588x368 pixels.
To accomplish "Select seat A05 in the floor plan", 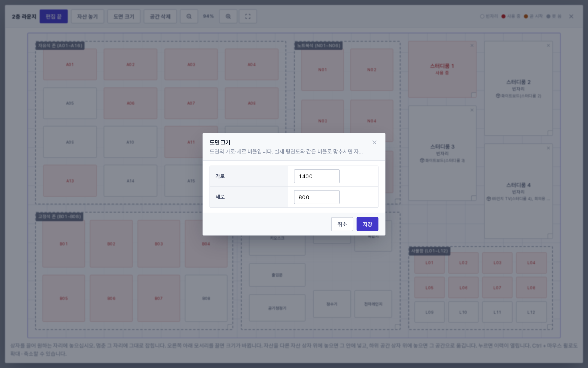I will [x=70, y=103].
